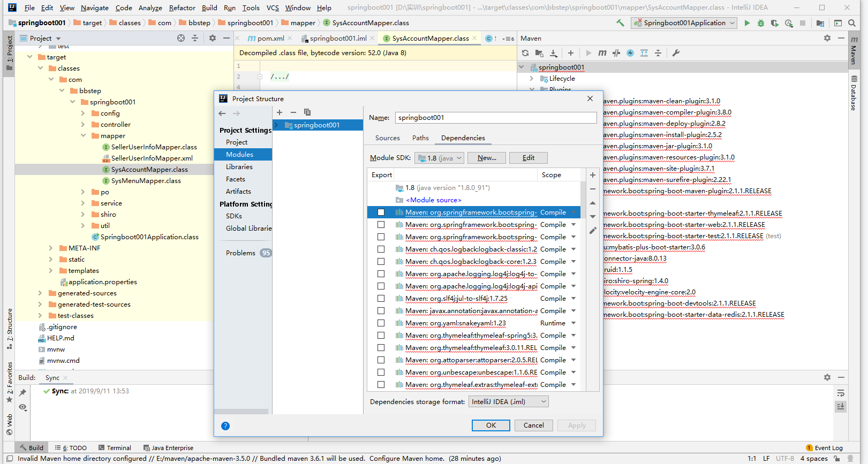This screenshot has height=464, width=868.
Task: Open Terminal tool window
Action: pyautogui.click(x=115, y=448)
